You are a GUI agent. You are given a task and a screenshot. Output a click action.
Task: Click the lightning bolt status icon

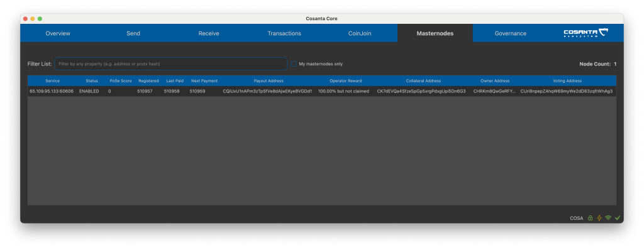pos(599,218)
